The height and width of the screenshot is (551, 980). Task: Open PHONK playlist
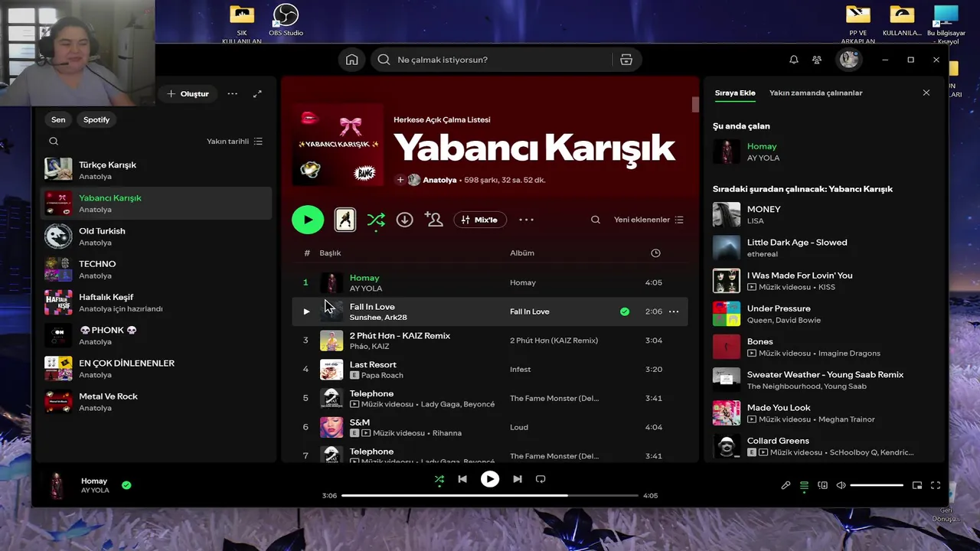[157, 335]
